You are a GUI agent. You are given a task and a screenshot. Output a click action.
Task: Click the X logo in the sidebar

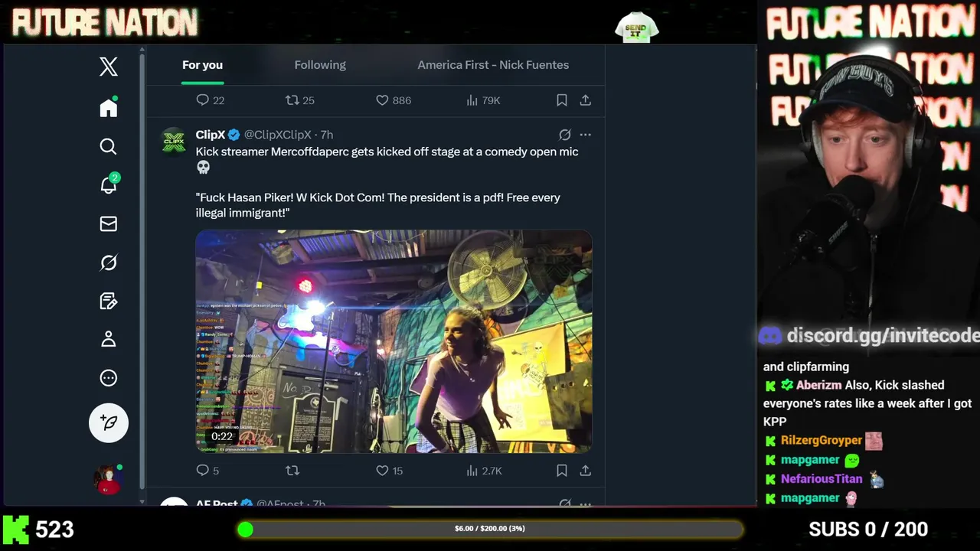pos(109,67)
